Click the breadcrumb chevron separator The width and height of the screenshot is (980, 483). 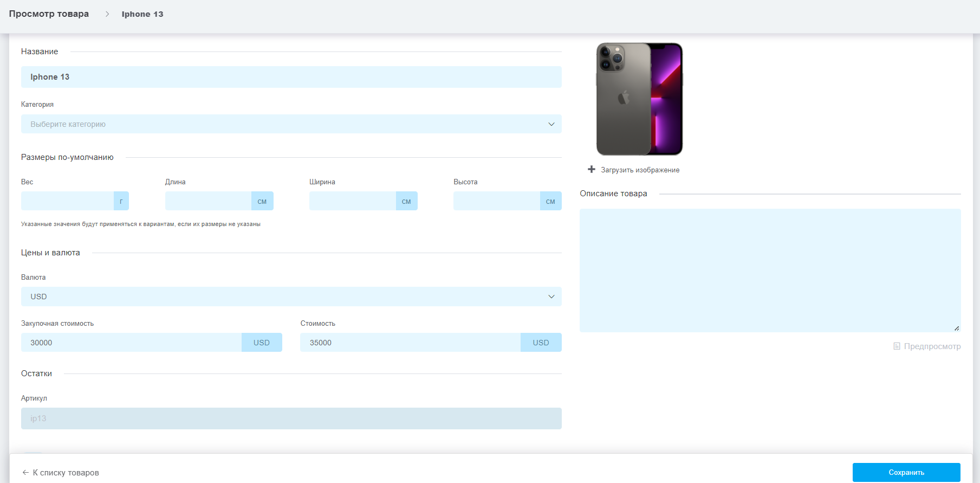point(107,14)
